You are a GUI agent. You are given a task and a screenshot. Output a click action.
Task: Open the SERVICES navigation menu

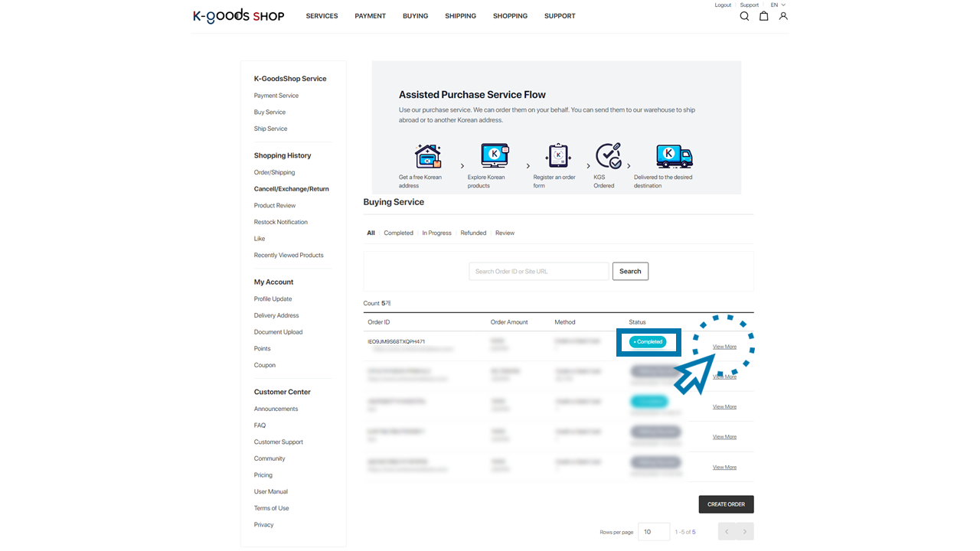[x=322, y=16]
